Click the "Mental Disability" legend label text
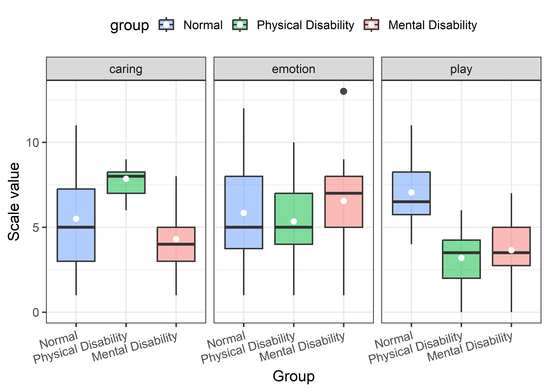 click(x=433, y=25)
